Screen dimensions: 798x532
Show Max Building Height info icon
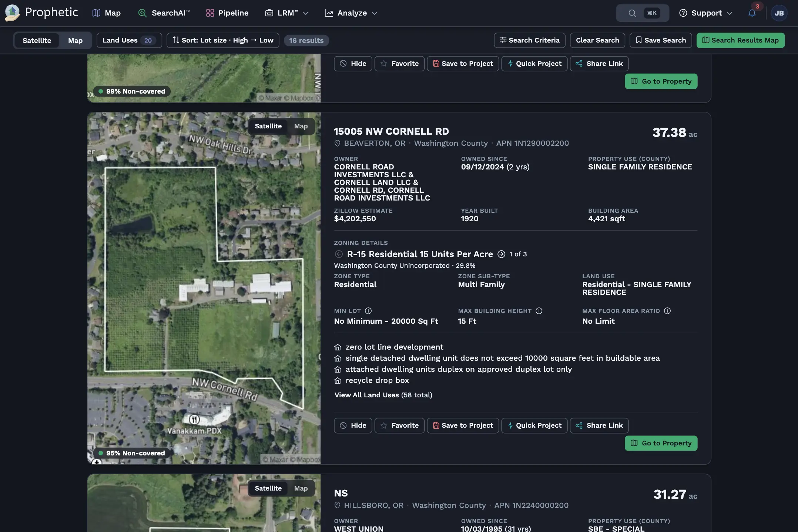539,311
